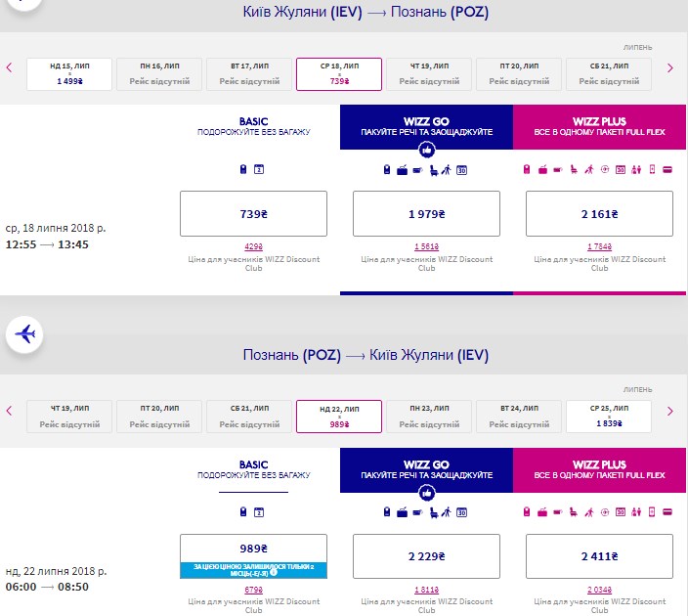Select outbound date Sunday 15 July tab
The width and height of the screenshot is (688, 616).
(69, 74)
